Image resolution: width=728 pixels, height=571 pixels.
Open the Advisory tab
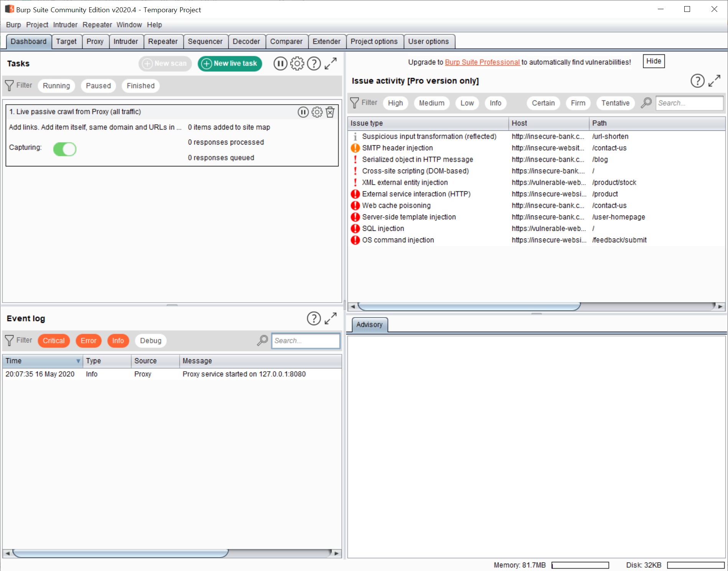pyautogui.click(x=369, y=325)
